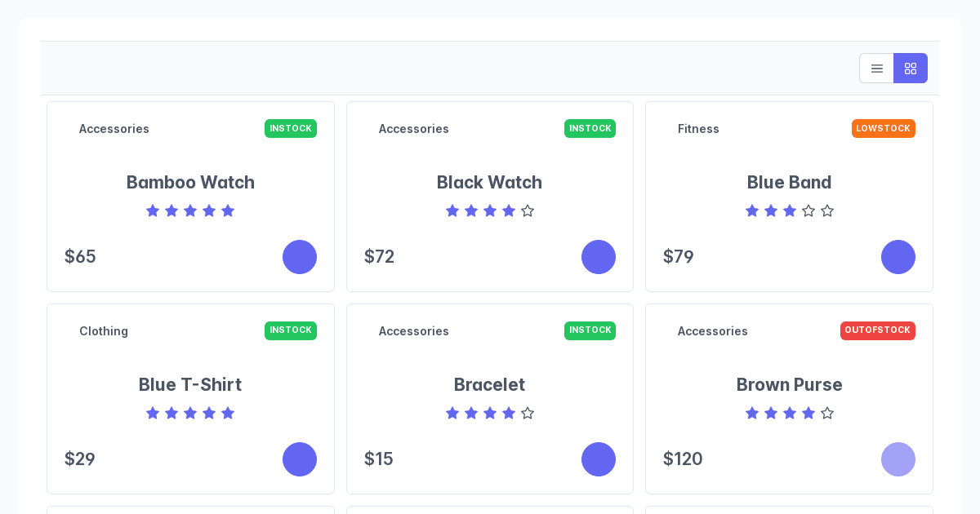Click the disabled Brown Purse cart button

coord(898,459)
